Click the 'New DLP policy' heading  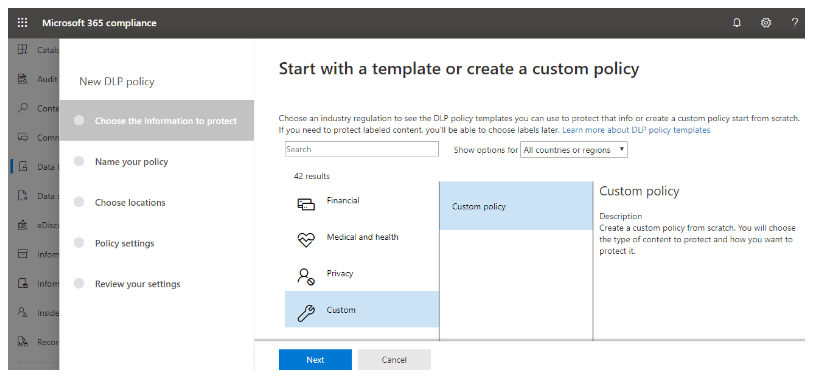coord(116,81)
